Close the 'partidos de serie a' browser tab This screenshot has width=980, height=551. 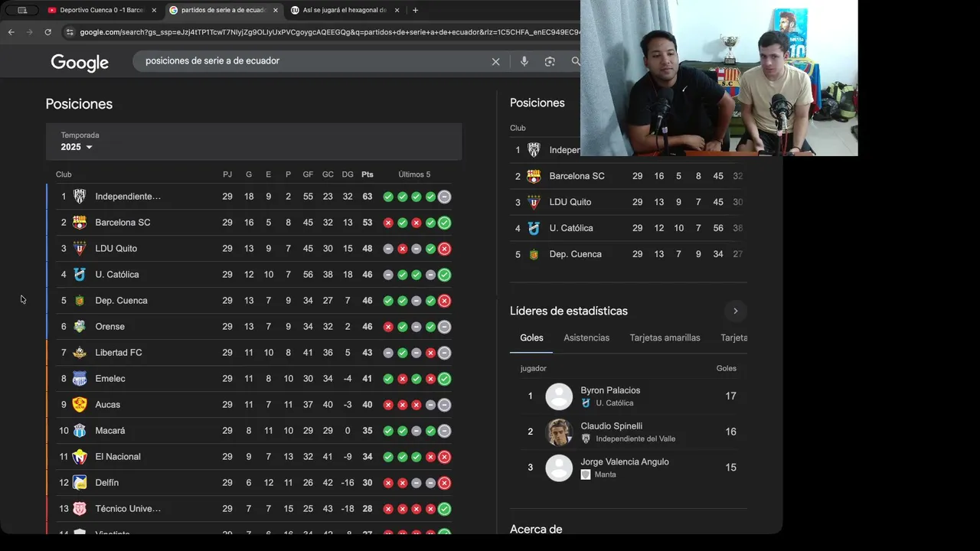click(276, 10)
